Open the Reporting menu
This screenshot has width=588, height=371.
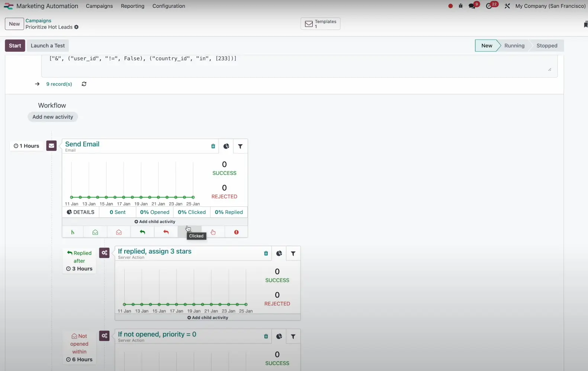tap(132, 6)
